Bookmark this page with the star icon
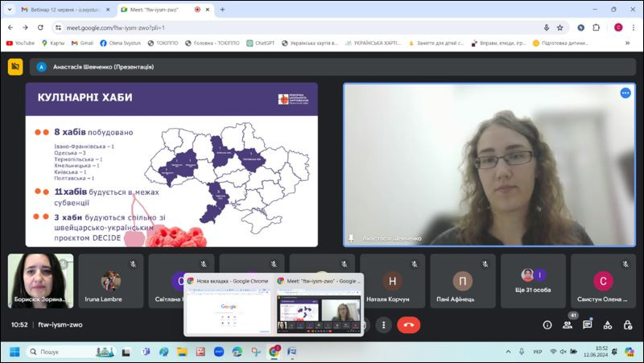 pyautogui.click(x=559, y=27)
